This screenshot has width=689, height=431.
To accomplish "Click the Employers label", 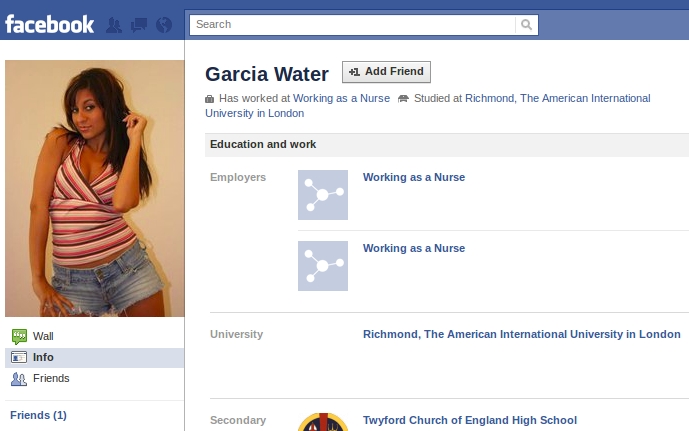I will point(238,177).
